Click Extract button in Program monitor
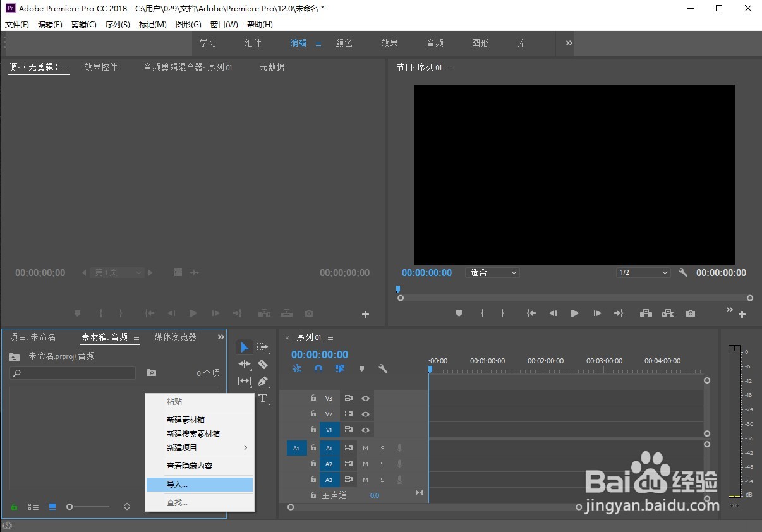 click(x=668, y=313)
